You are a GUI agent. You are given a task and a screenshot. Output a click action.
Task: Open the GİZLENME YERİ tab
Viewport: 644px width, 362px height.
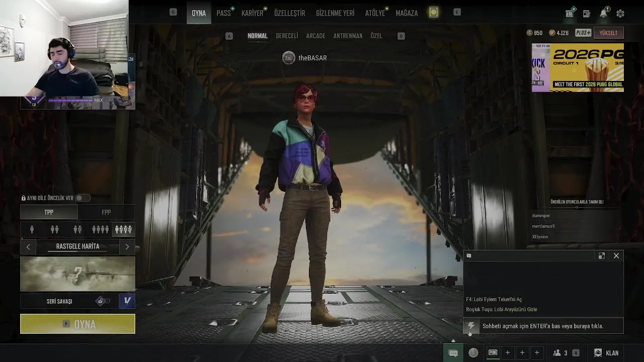[x=335, y=13]
